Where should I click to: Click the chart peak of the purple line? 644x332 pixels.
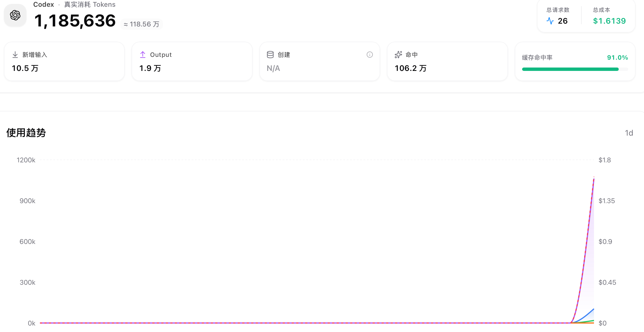click(x=594, y=177)
